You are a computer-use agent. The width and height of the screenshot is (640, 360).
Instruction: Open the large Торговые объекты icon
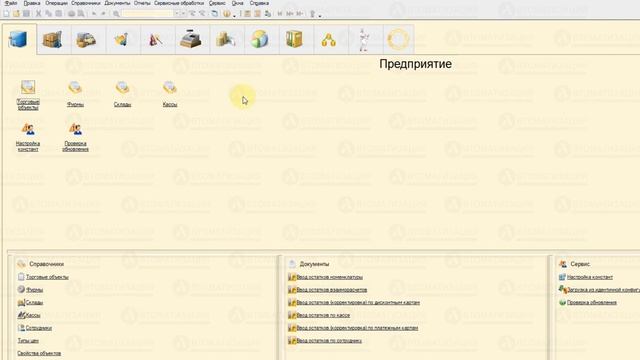click(x=28, y=95)
